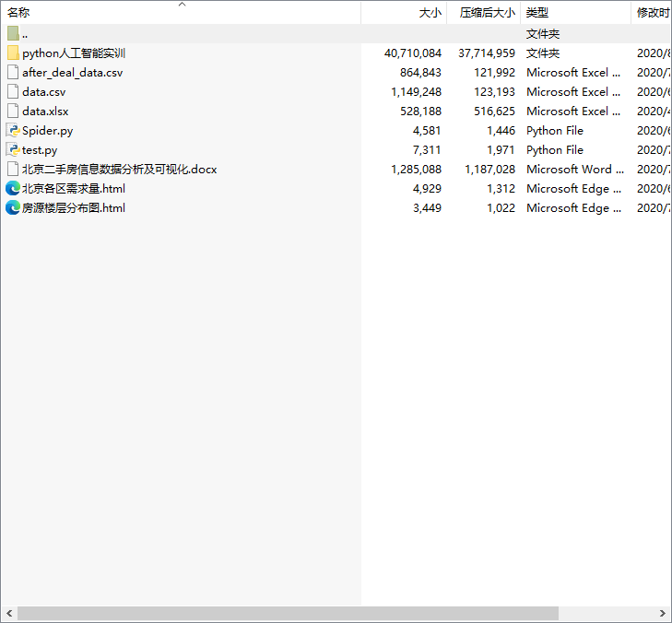
Task: Select the data.xlsx file name
Action: point(45,111)
